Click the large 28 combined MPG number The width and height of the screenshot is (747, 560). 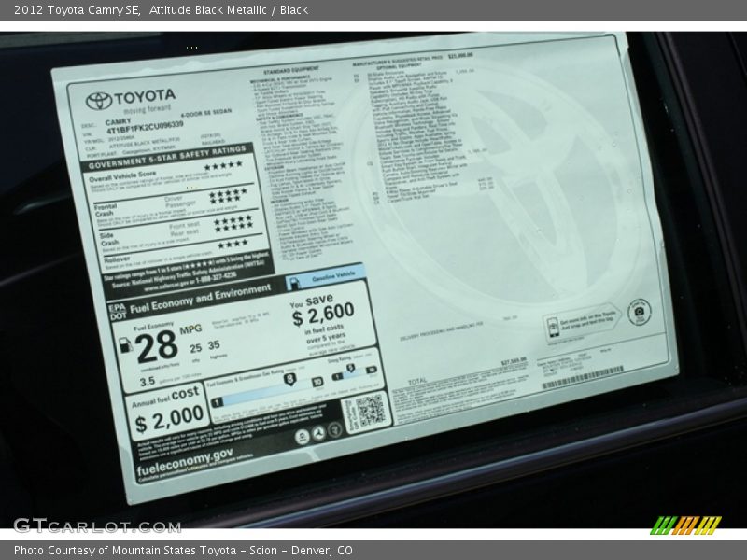[x=156, y=346]
